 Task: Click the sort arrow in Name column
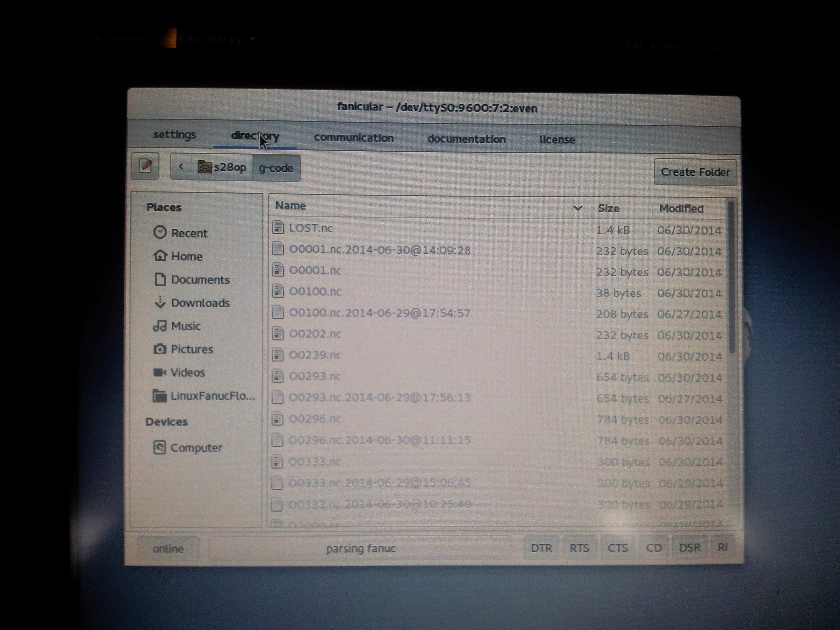[577, 208]
